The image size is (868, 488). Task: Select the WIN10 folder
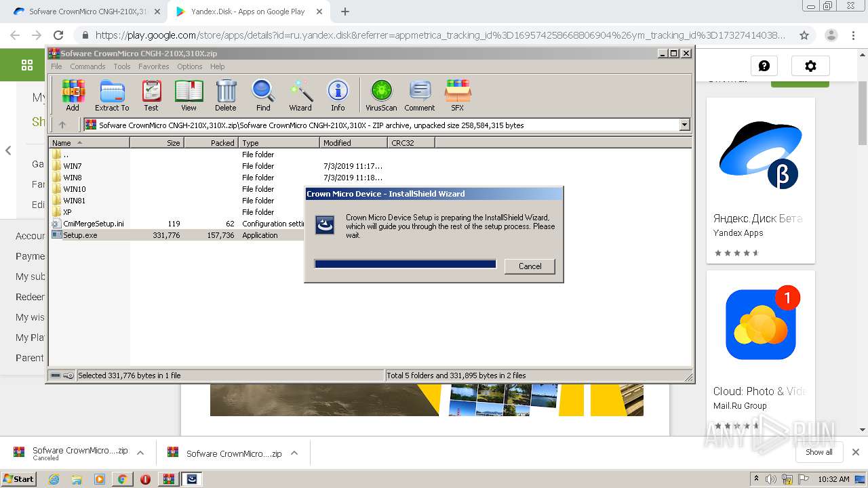(75, 189)
